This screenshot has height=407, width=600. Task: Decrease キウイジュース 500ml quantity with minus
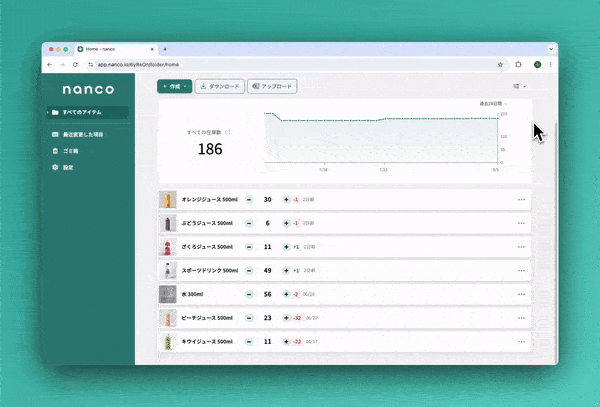coord(249,342)
